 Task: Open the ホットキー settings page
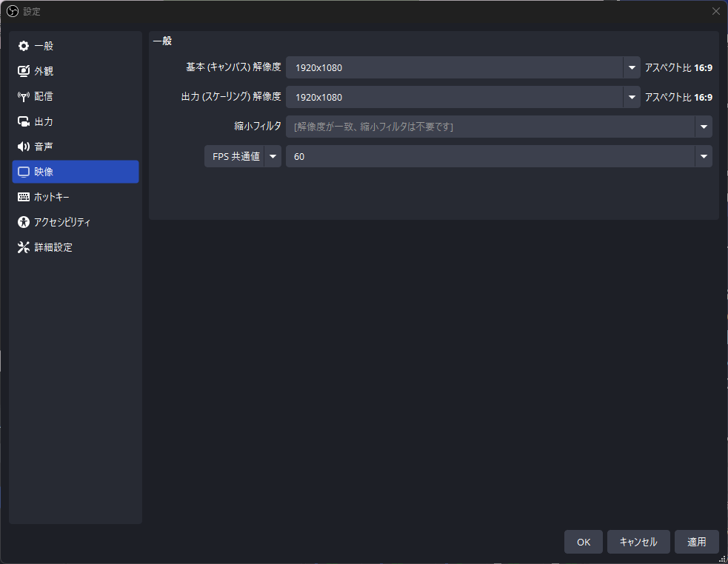[x=76, y=197]
